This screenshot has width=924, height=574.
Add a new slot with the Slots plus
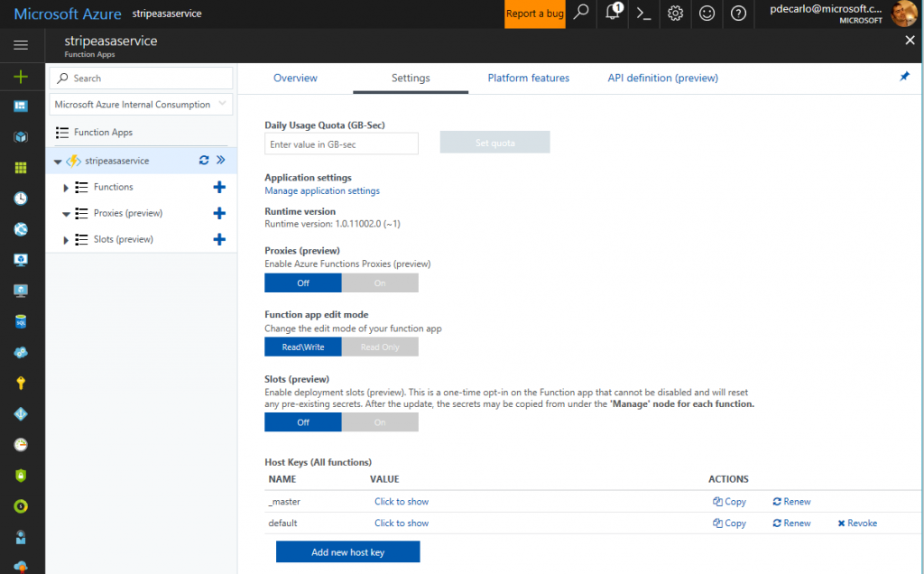coord(219,239)
